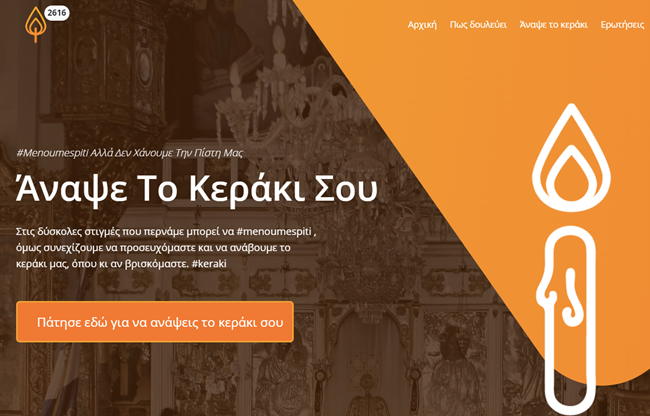
Task: Open the Ερωτήσεις menu link
Action: pyautogui.click(x=622, y=25)
